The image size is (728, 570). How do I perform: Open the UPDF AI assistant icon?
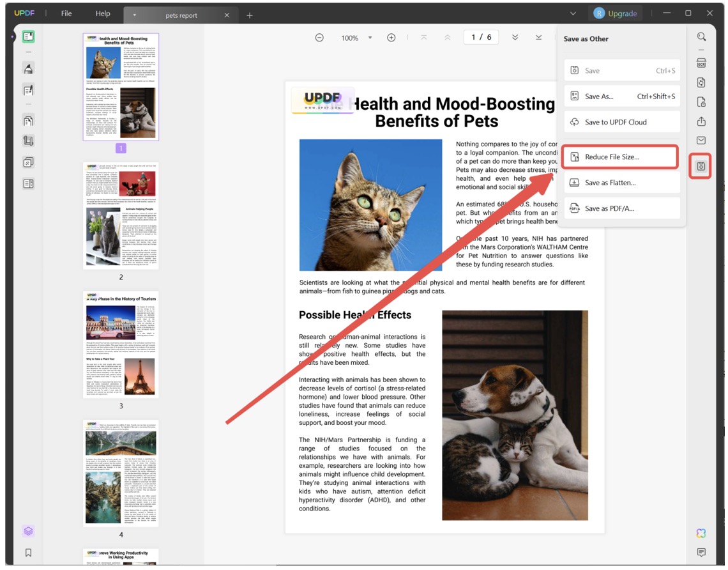[701, 534]
